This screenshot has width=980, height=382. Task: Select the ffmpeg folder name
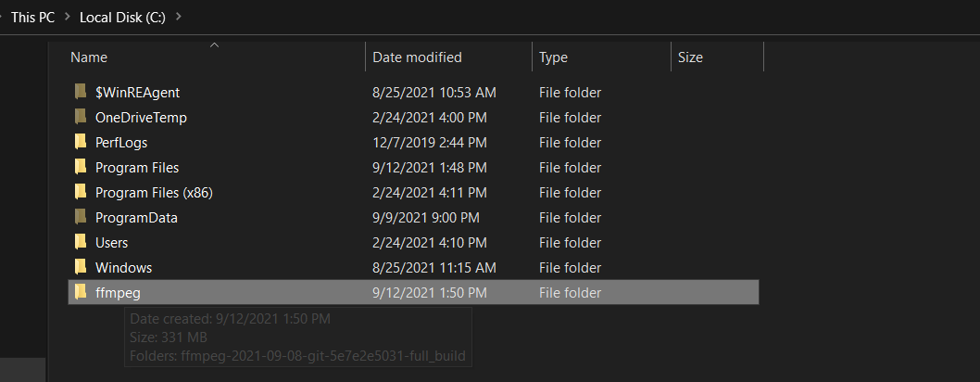117,293
